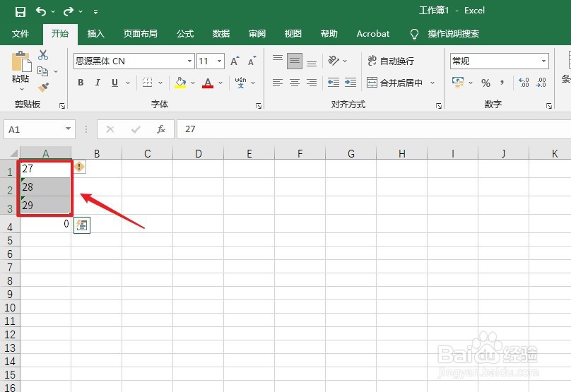This screenshot has height=392, width=571.
Task: Click 合并后居中 merge button
Action: 395,83
